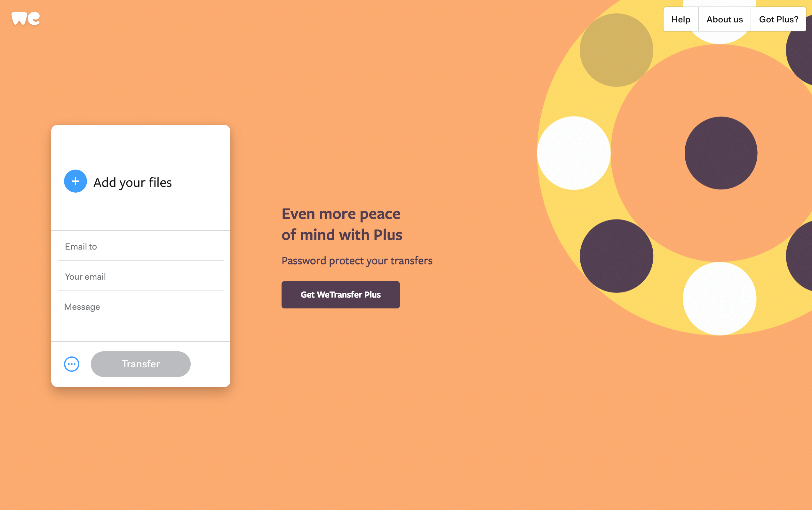Viewport: 812px width, 510px height.
Task: Click the blue plus icon to add files
Action: [x=75, y=181]
